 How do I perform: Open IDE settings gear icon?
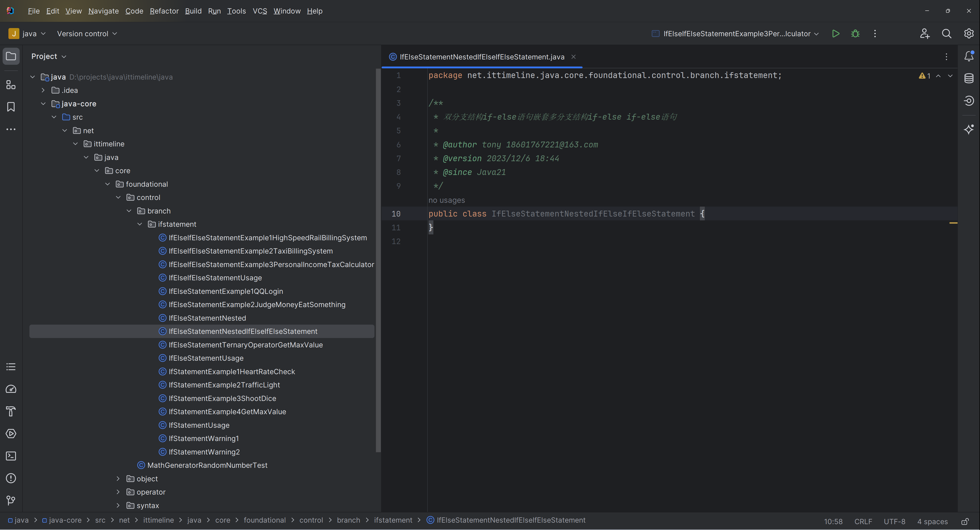(969, 33)
